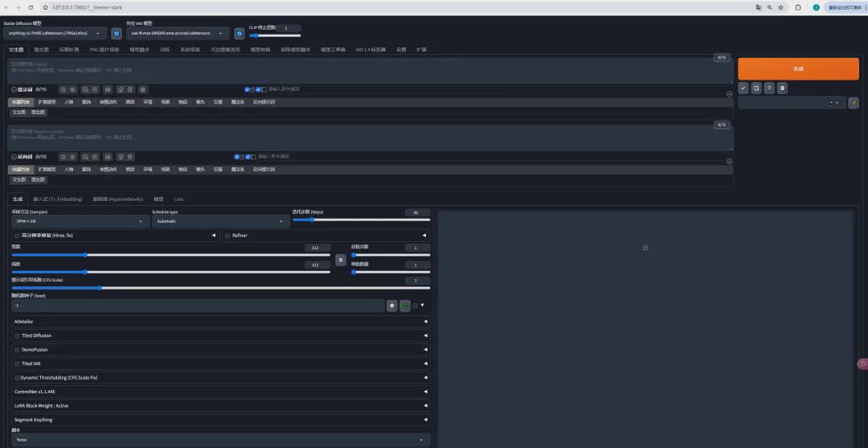Refresh the Stable Diffusion checkpoint list

117,34
